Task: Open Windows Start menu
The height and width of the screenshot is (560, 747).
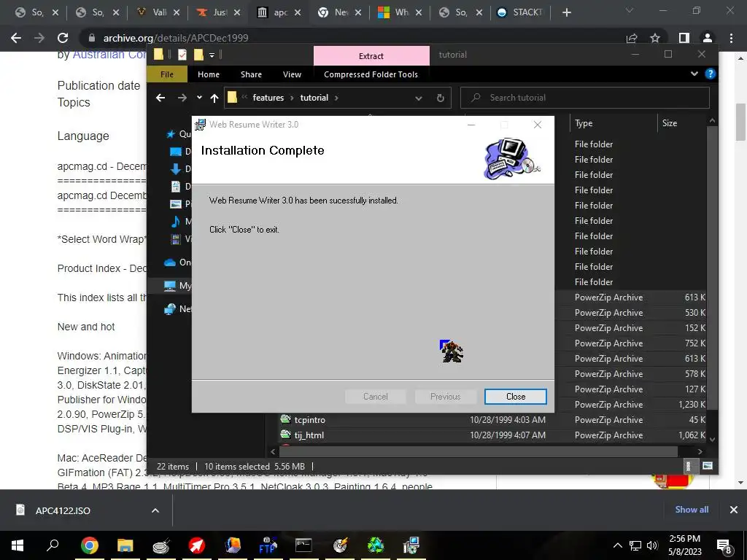Action: (x=18, y=545)
